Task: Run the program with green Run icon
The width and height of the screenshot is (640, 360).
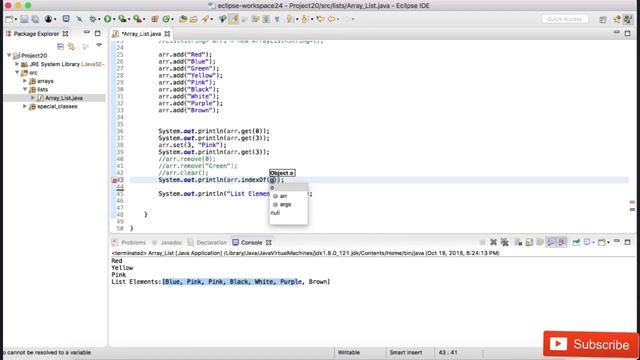Action: (107, 19)
